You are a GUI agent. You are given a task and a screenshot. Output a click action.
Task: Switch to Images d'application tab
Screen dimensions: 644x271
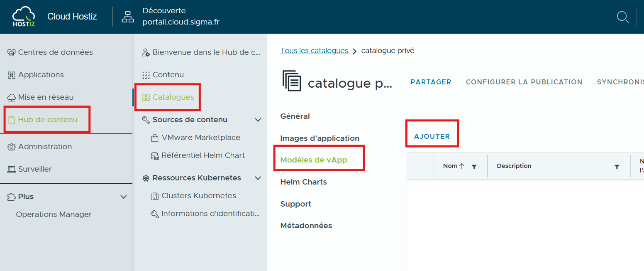pyautogui.click(x=320, y=138)
